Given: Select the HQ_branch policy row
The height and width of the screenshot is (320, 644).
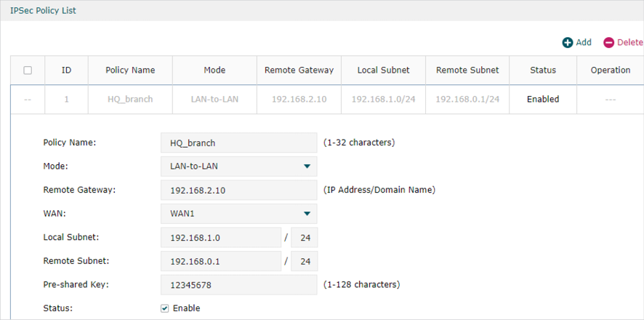Looking at the screenshot, I should tap(327, 100).
